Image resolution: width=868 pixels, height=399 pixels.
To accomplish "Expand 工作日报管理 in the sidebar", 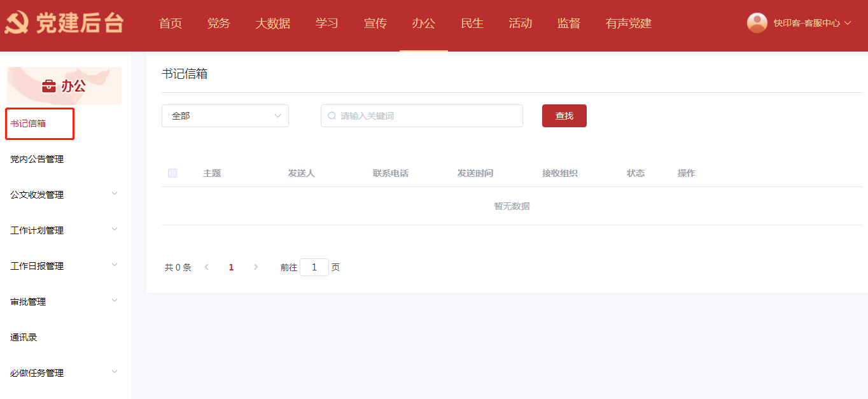I will coord(64,266).
